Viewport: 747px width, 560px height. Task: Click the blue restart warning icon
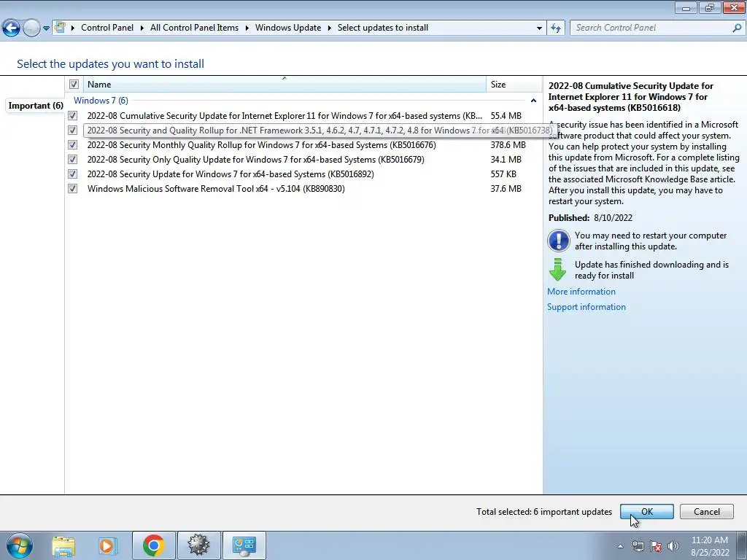pos(558,241)
